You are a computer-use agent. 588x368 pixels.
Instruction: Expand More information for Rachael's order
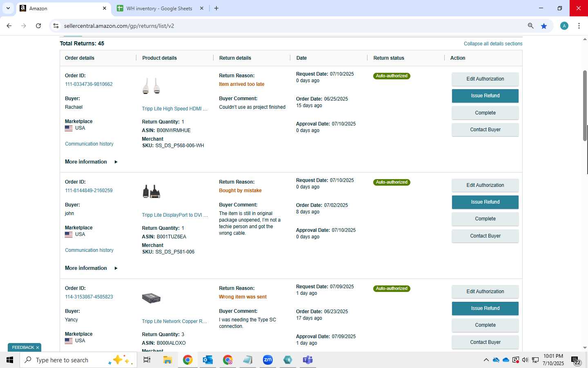tap(91, 162)
